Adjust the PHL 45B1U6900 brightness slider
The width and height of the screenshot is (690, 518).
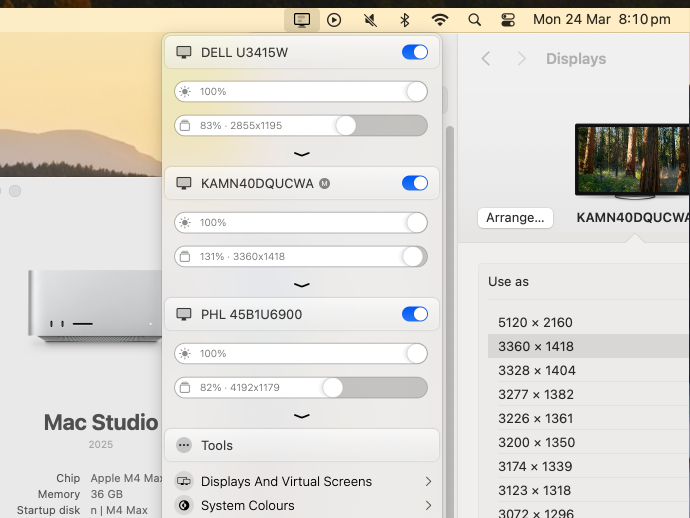point(301,353)
